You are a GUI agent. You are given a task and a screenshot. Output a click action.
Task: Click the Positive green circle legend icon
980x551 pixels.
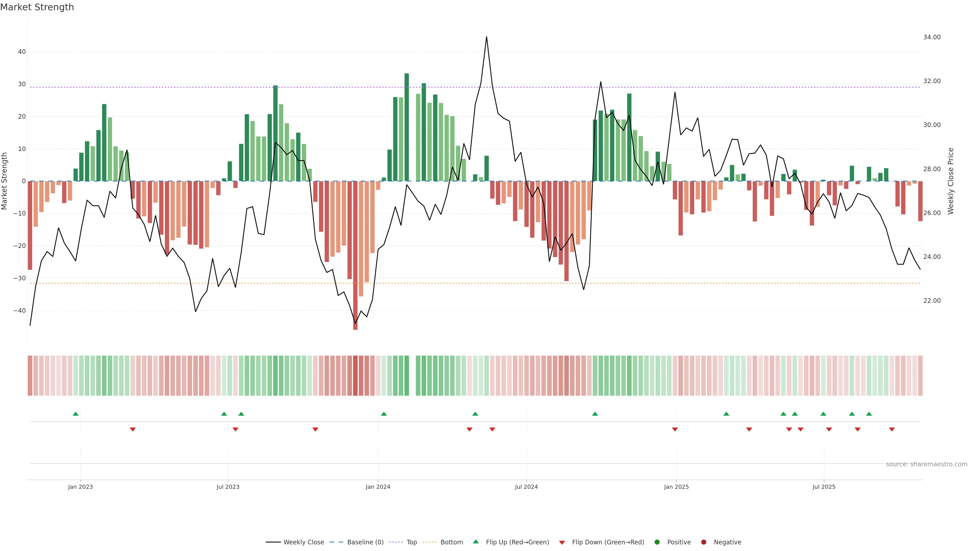pos(657,542)
